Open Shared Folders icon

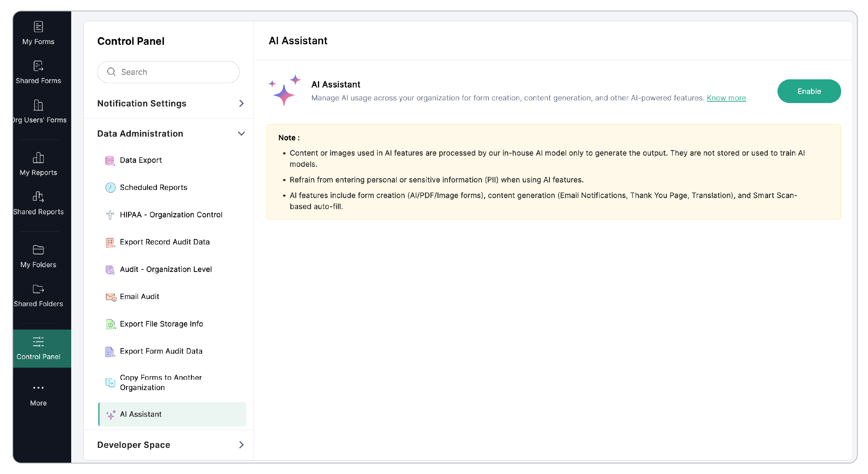coord(38,289)
